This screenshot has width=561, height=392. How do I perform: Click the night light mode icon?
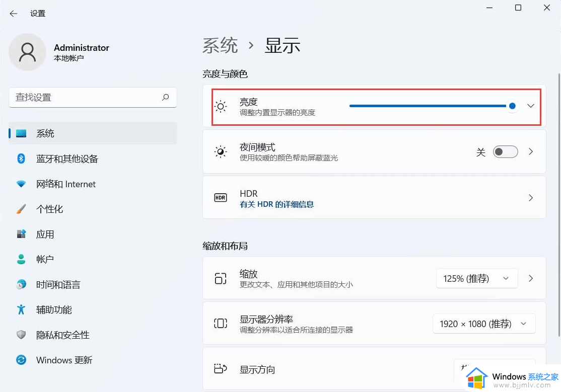tap(221, 151)
